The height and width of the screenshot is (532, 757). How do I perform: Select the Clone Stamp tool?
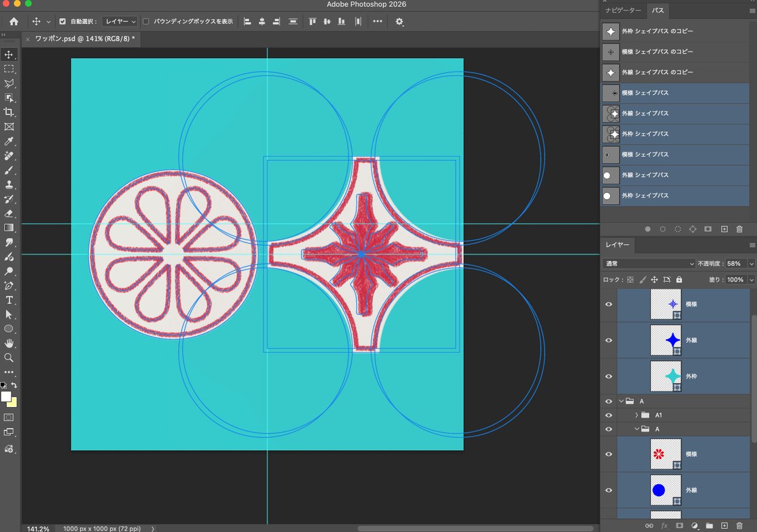tap(9, 185)
